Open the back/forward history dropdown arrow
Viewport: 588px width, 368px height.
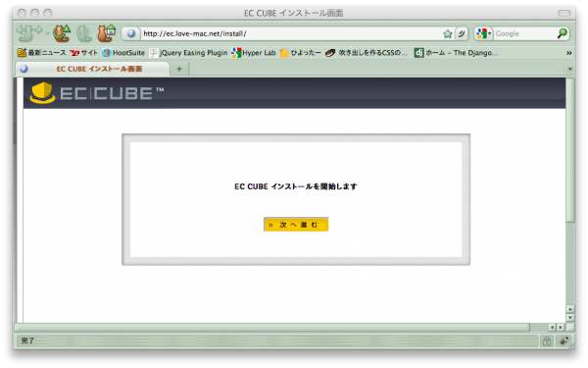[47, 33]
